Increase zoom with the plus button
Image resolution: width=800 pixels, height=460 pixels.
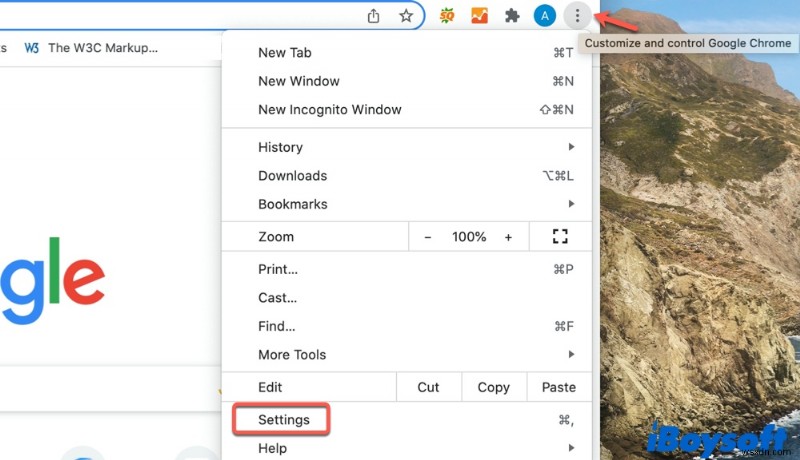point(508,237)
